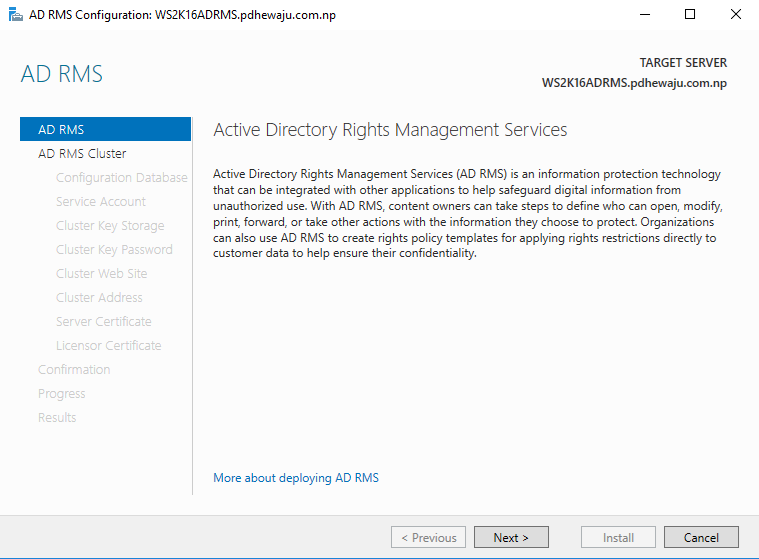This screenshot has height=559, width=759.
Task: Click the TARGET SERVER label
Action: coord(683,63)
